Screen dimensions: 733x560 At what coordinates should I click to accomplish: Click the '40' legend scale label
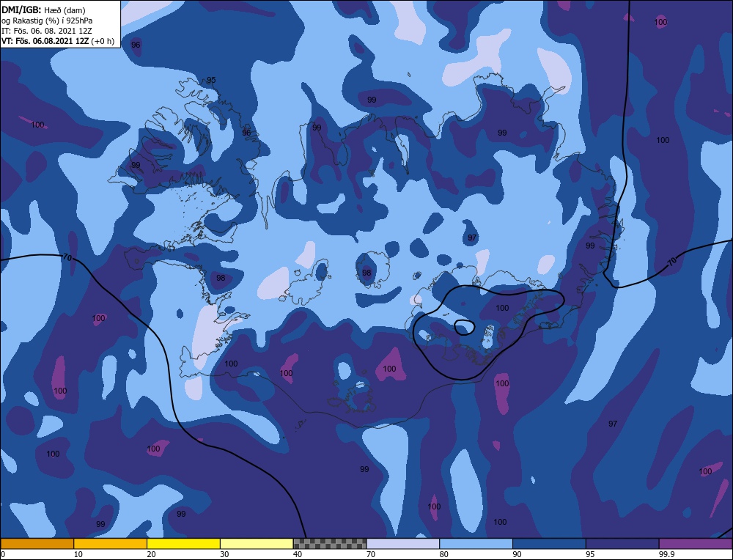pos(298,554)
